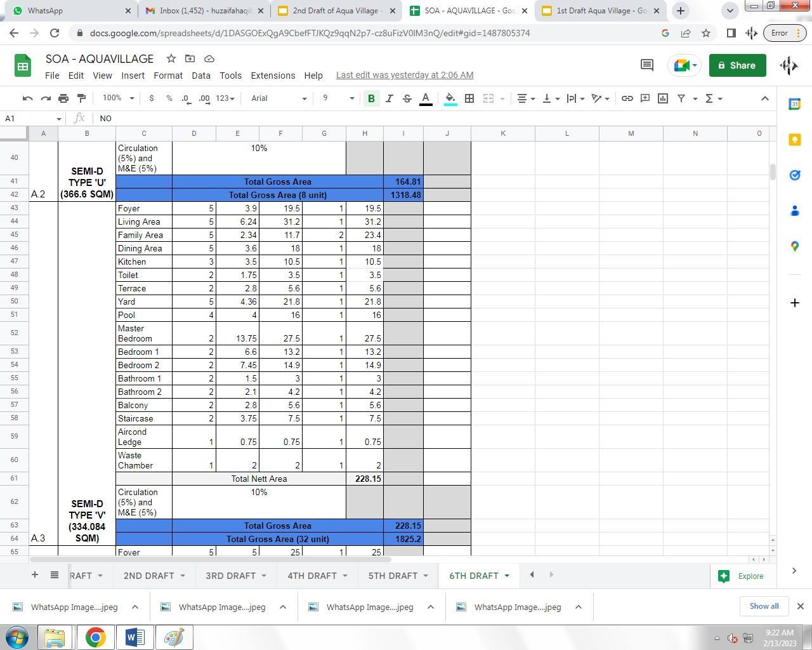Toggle italic formatting
Screen dimensions: 812x650
click(389, 98)
